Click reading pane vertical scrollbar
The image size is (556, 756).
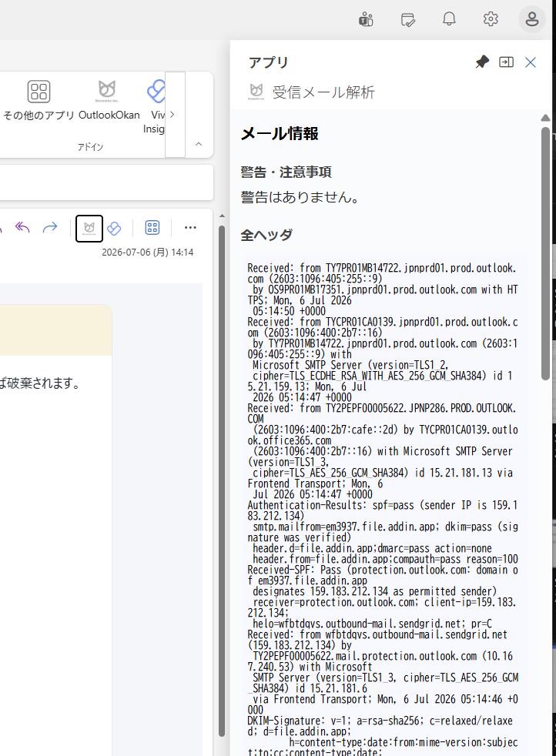[222, 481]
